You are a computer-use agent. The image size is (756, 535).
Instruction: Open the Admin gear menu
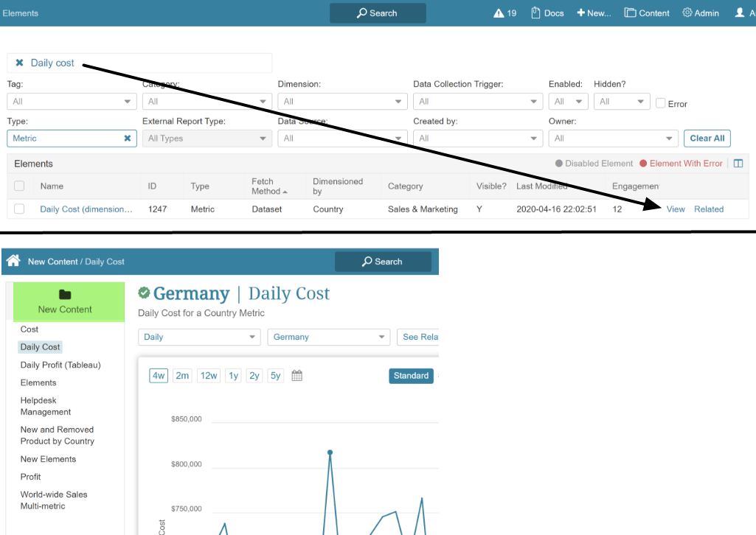[x=701, y=13]
